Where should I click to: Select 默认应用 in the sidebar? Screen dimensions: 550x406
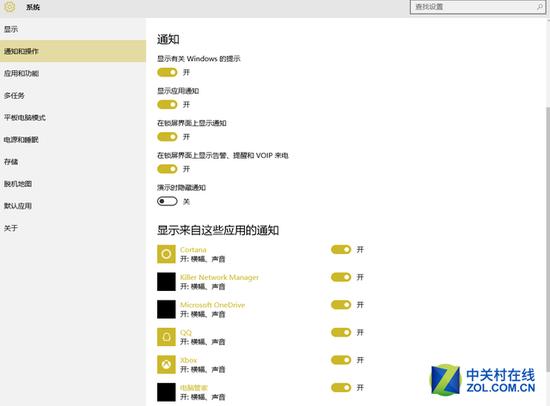[x=73, y=206]
